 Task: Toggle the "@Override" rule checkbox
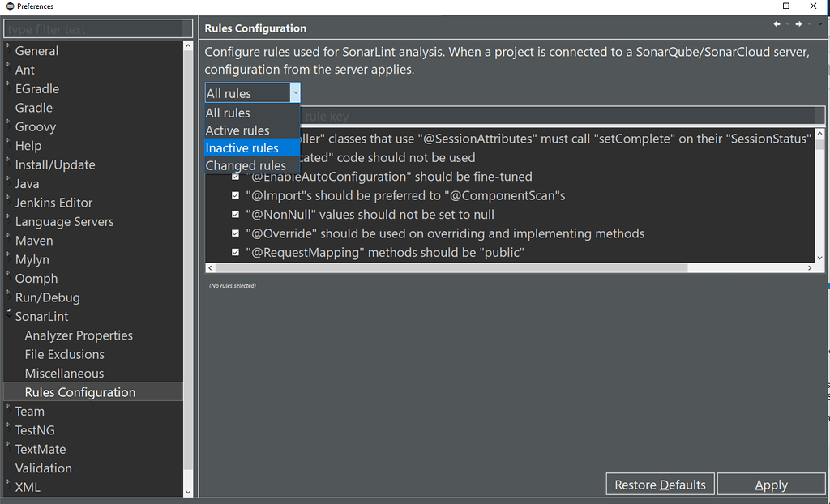(236, 233)
